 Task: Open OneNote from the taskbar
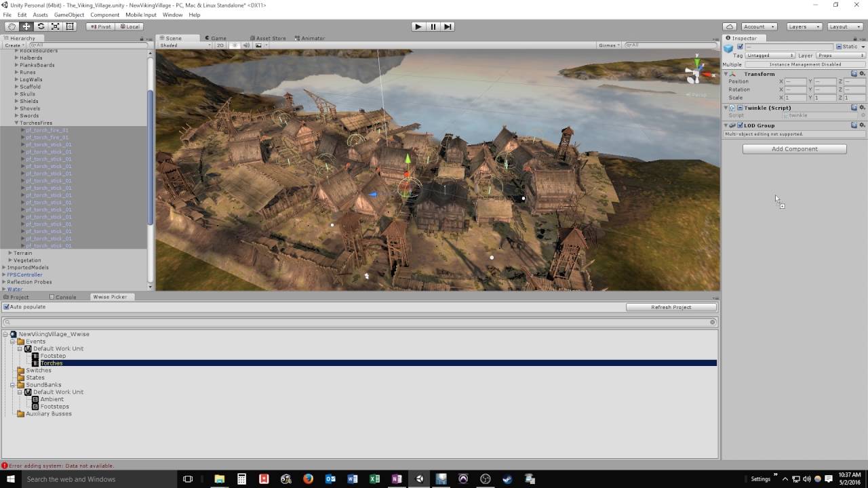click(397, 479)
